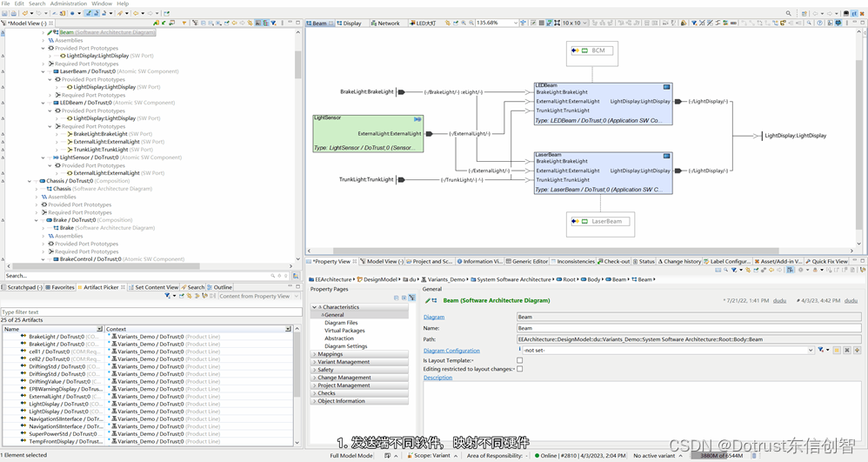The height and width of the screenshot is (462, 868).
Task: Switch to the Display diagram tab
Action: click(x=349, y=23)
